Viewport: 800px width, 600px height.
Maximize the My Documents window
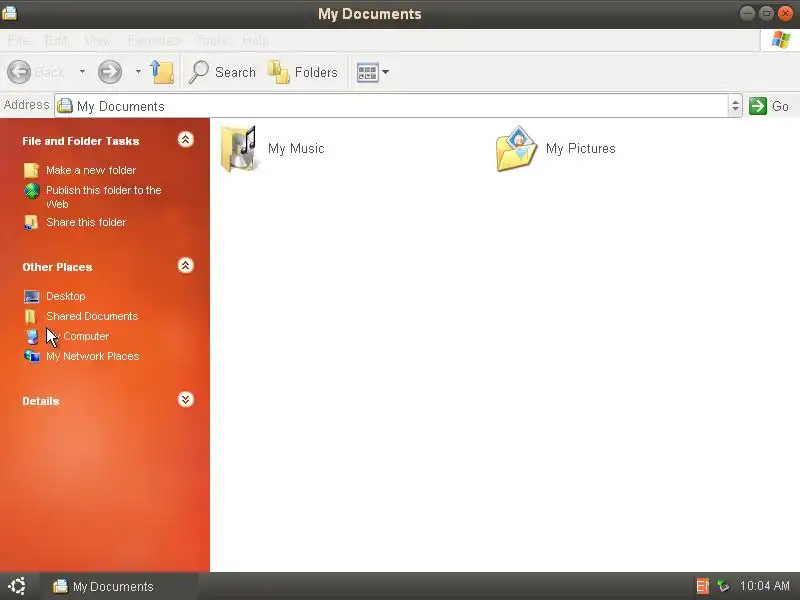pyautogui.click(x=766, y=13)
